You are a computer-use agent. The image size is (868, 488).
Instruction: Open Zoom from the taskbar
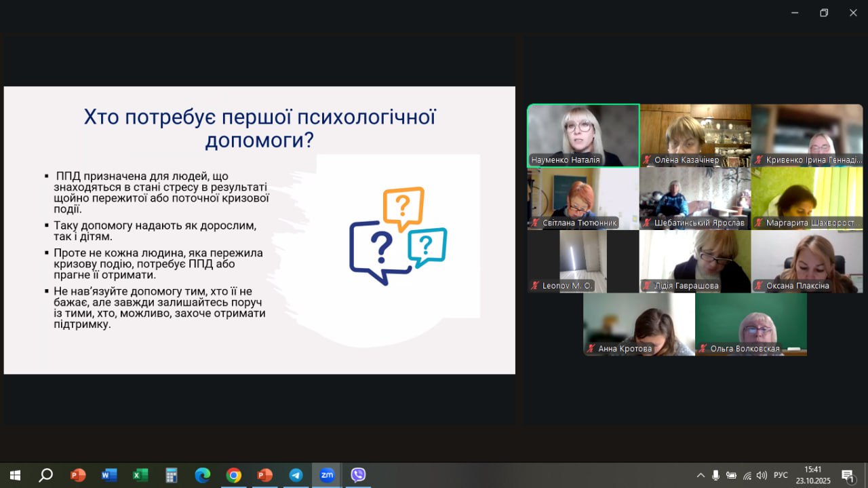point(327,475)
